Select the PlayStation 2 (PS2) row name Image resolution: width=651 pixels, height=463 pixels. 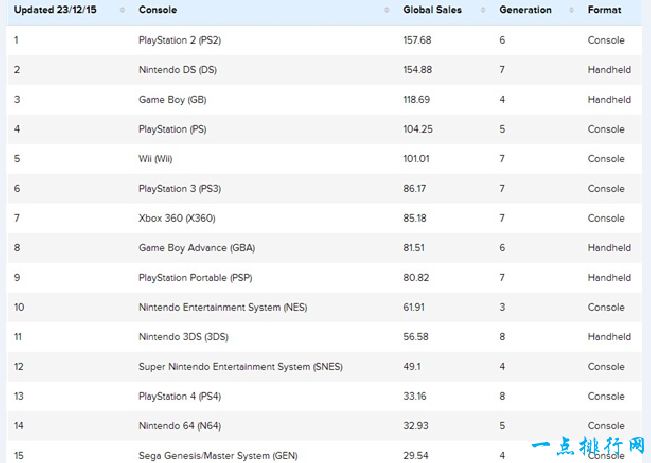180,40
